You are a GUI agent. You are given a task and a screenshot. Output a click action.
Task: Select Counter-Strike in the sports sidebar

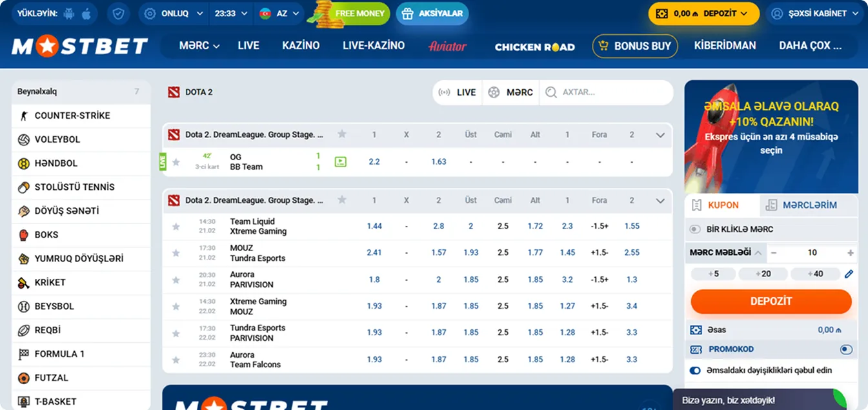[x=72, y=116]
